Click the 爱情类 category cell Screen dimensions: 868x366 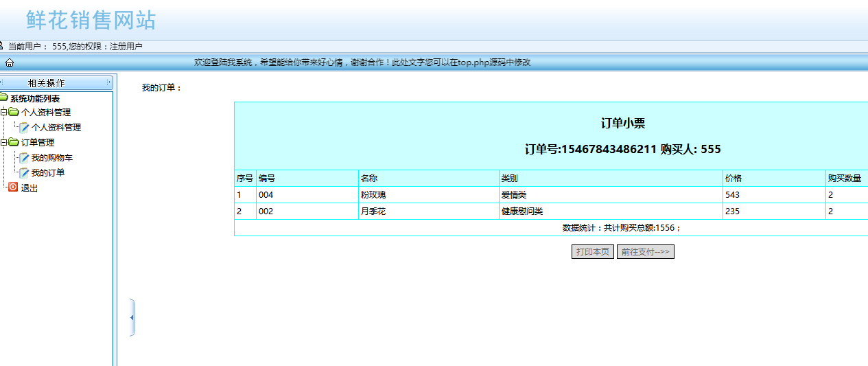611,194
